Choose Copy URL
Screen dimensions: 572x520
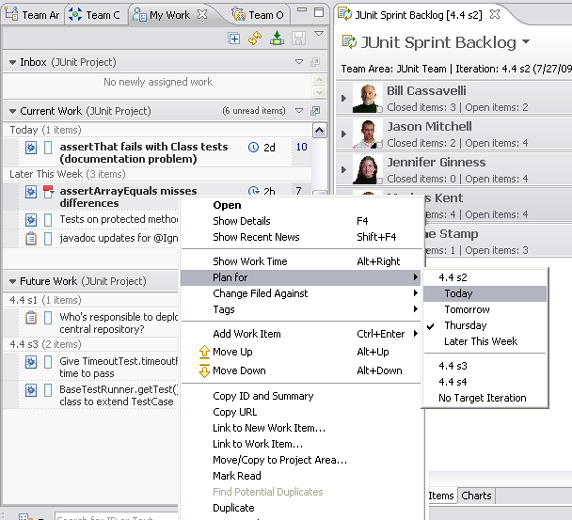click(x=302, y=412)
